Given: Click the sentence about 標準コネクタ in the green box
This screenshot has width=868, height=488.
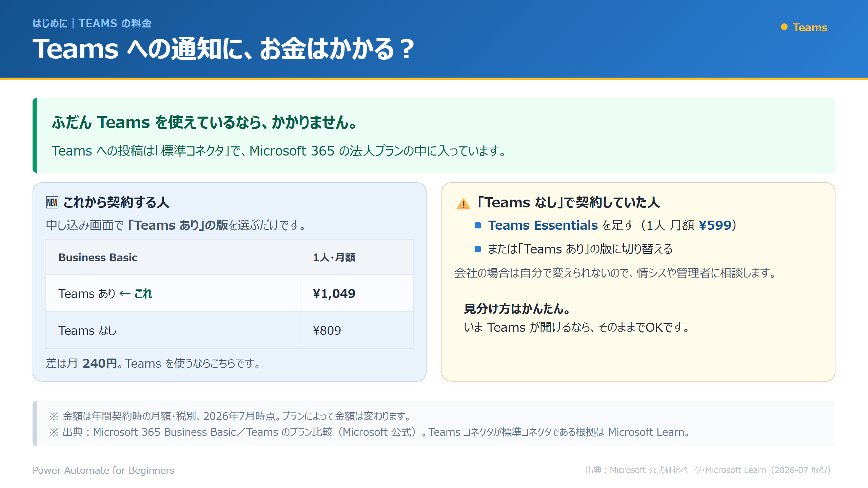Looking at the screenshot, I should pyautogui.click(x=279, y=151).
